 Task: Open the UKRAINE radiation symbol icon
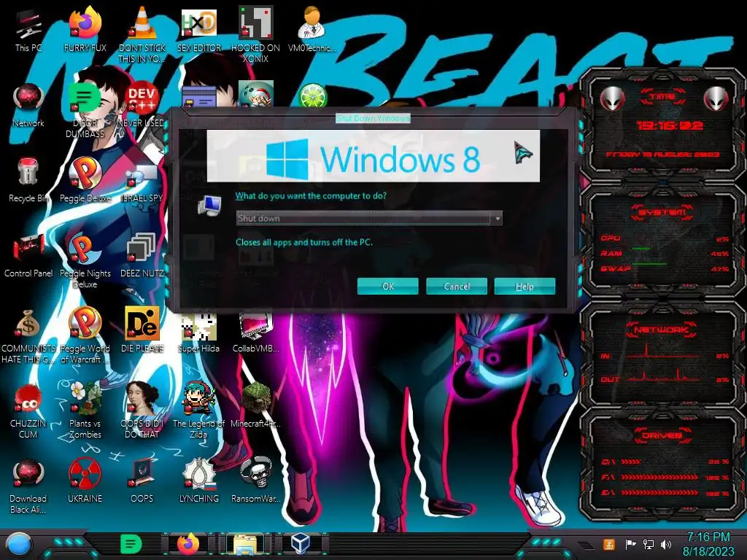tap(85, 480)
